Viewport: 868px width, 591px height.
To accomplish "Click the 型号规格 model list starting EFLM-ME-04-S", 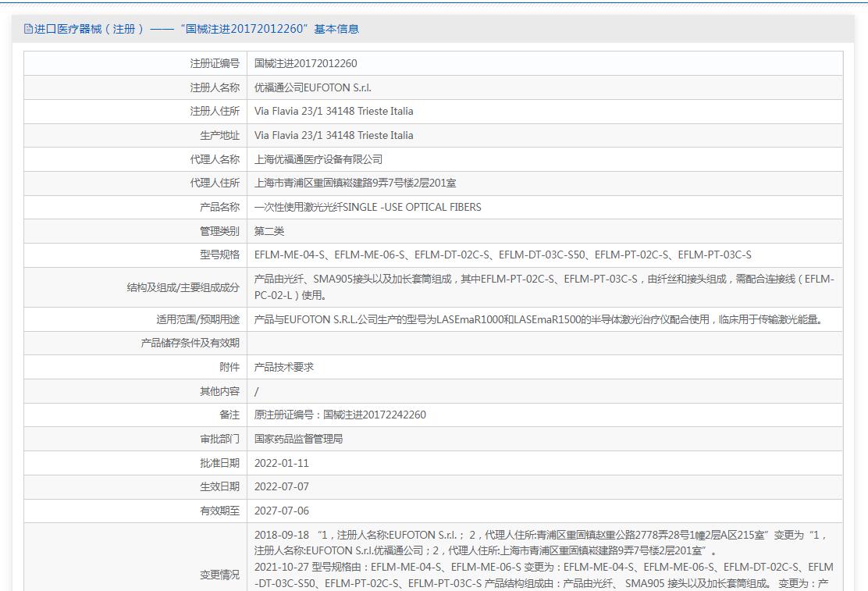I will [x=503, y=255].
